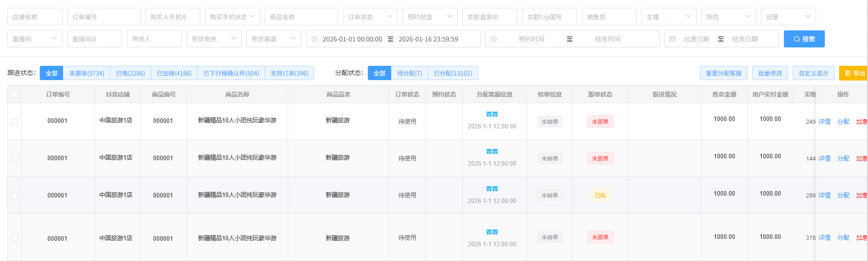Click the 抖音店铺 column header

point(118,94)
